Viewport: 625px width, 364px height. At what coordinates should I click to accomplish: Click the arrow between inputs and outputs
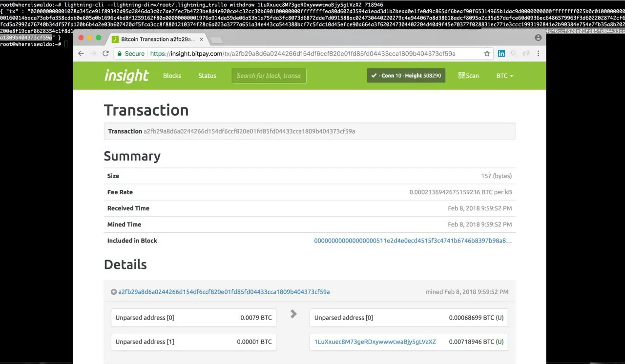293,314
